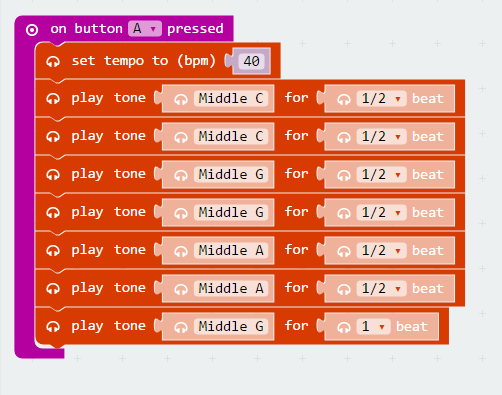Open the 1/2 beat dropdown on second Middle A row

click(381, 289)
